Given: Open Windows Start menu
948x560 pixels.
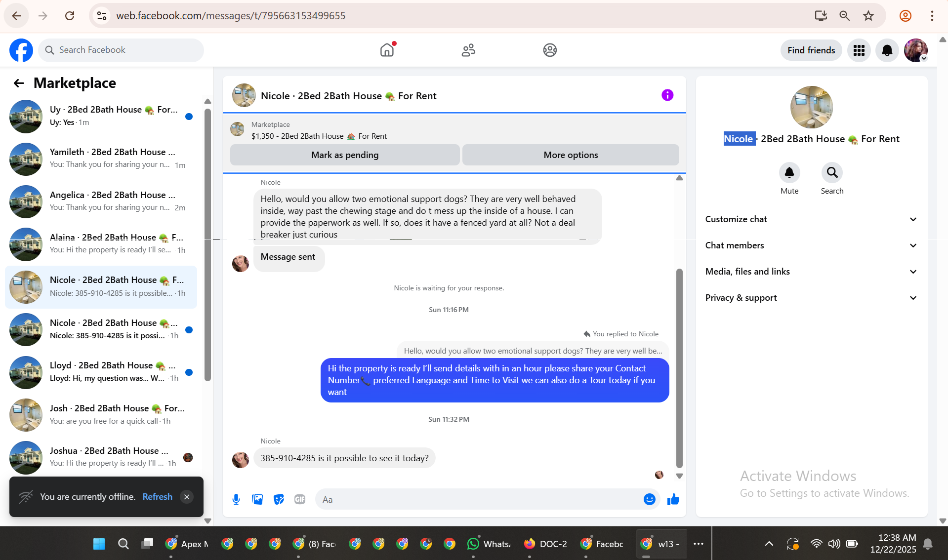Looking at the screenshot, I should [99, 544].
